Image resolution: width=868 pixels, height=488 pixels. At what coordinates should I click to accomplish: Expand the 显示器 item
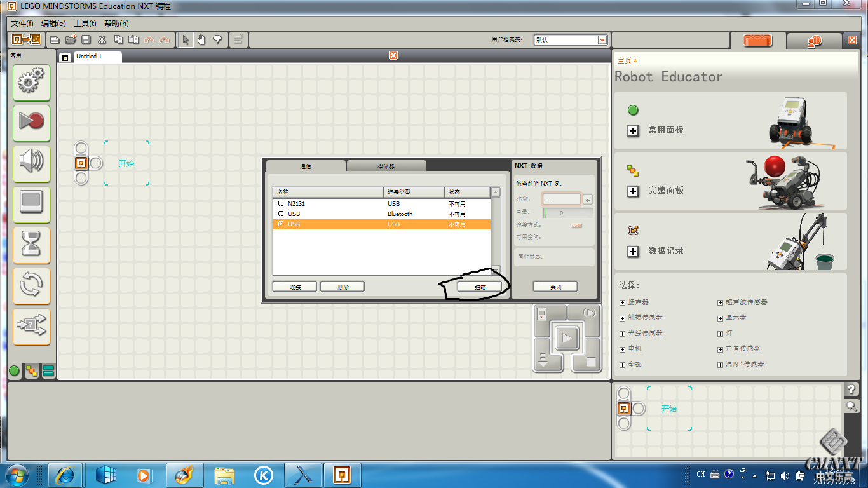pyautogui.click(x=720, y=318)
